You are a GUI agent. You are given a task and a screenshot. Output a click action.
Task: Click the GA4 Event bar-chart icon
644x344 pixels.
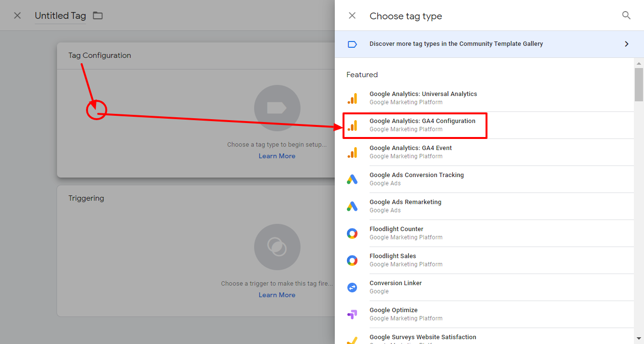[352, 152]
